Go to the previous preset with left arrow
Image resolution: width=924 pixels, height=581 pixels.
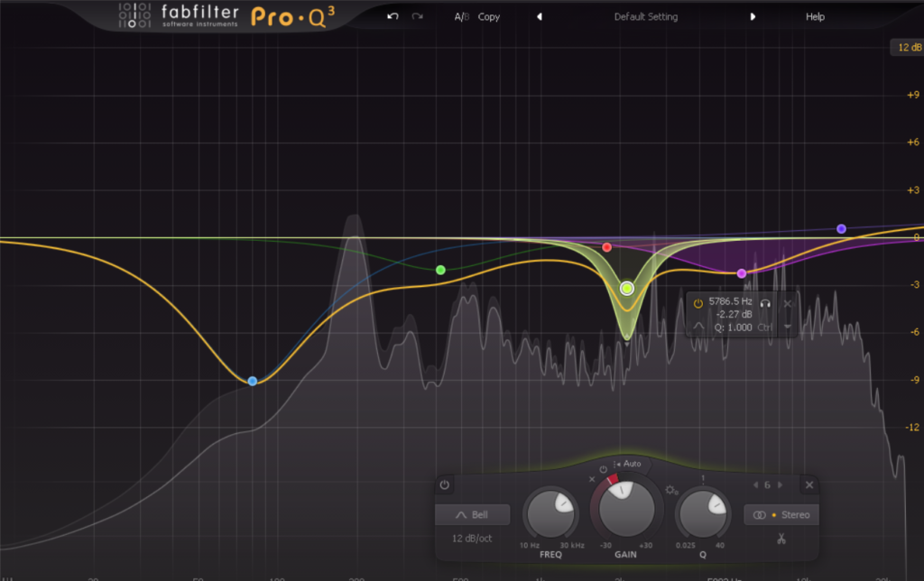tap(540, 17)
